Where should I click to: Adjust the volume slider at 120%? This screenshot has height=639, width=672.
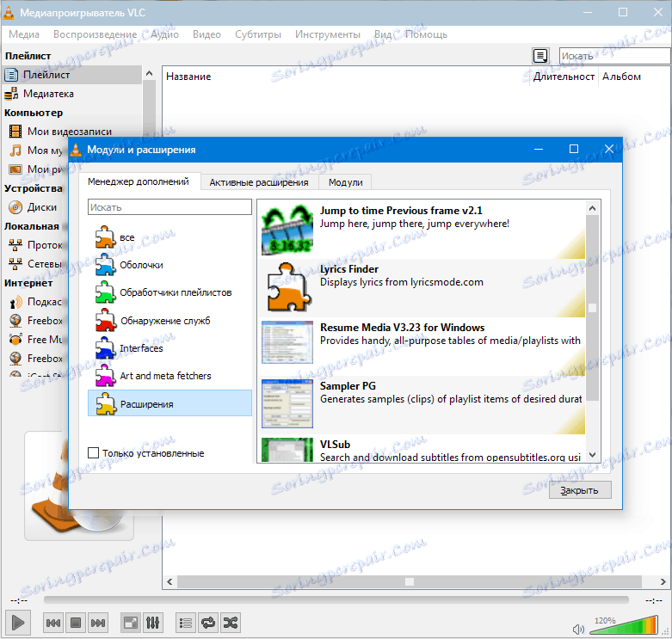(624, 625)
